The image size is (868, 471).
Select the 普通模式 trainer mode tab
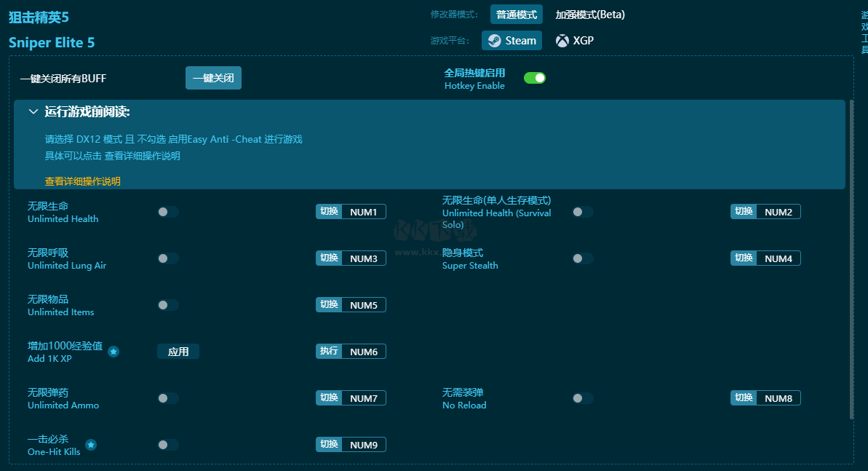(x=517, y=15)
